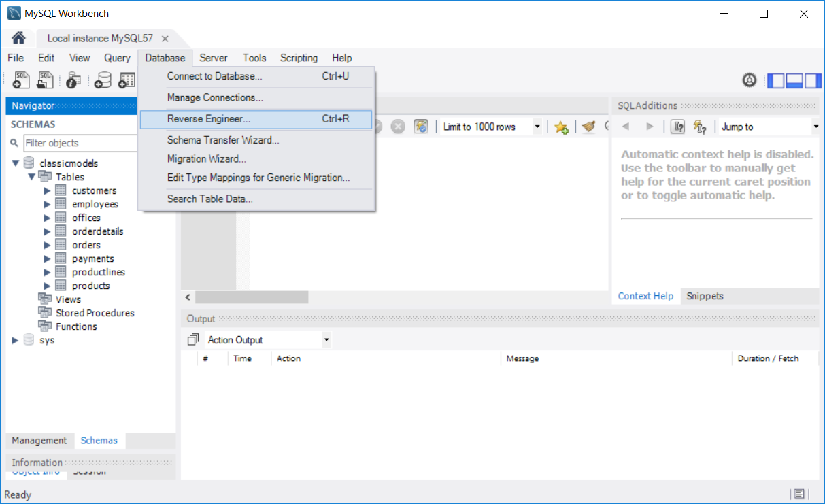The image size is (825, 504).
Task: Toggle the bottom output panel visibility
Action: [x=794, y=80]
